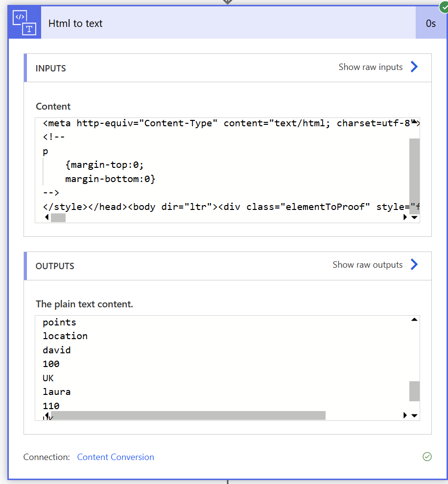Click the 0s duration badge

(431, 23)
